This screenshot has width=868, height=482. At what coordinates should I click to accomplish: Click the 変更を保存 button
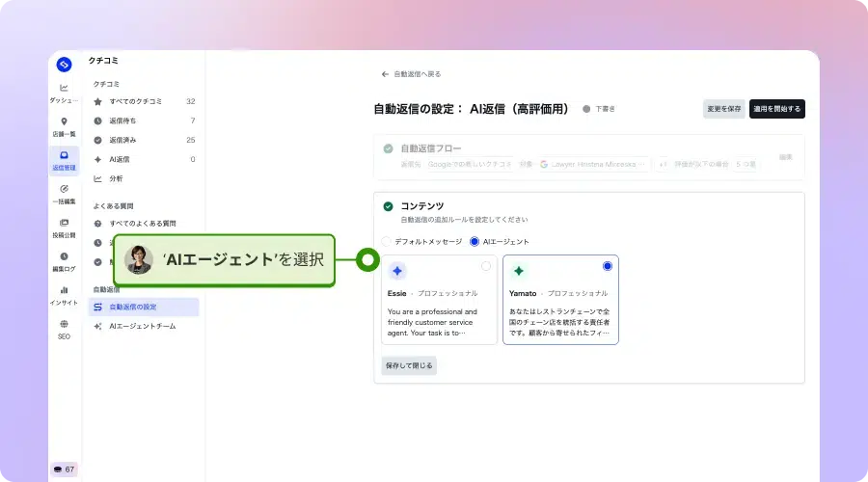723,109
